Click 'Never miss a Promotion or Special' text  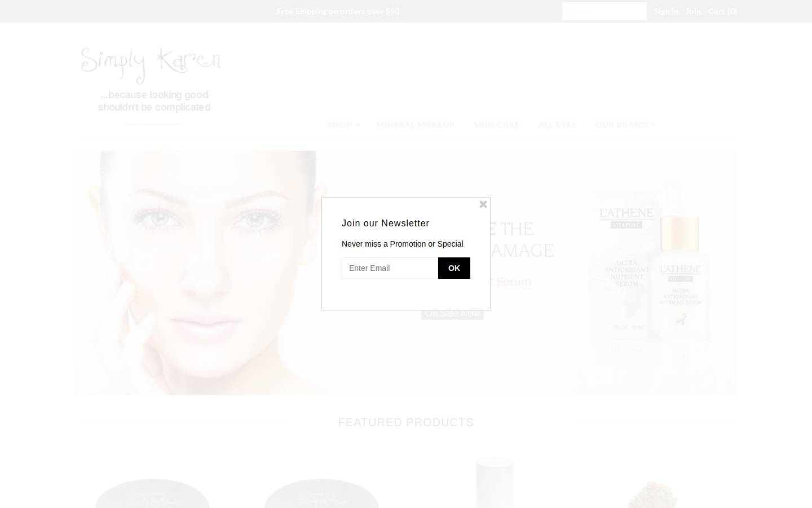point(402,244)
